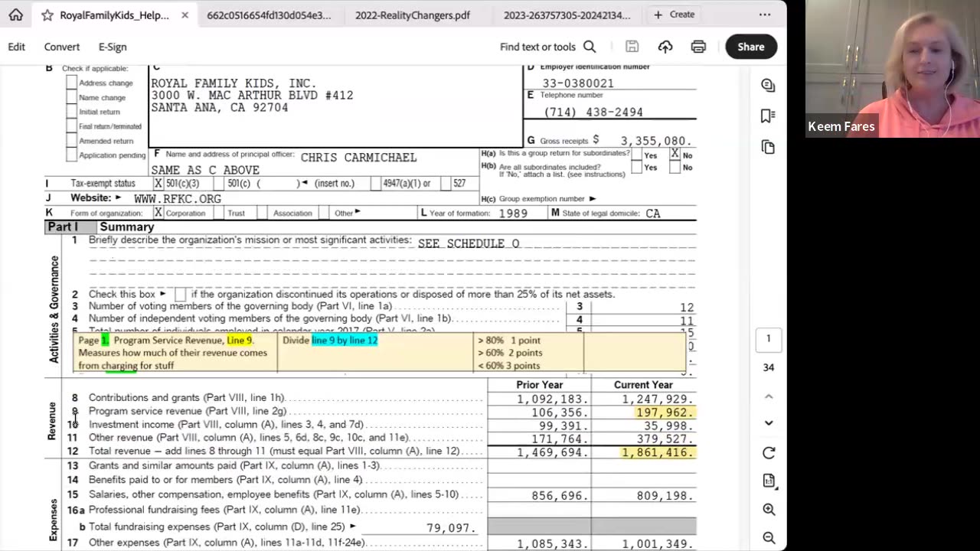This screenshot has height=551, width=980.
Task: Toggle the H(a) group return No checkbox
Action: click(x=675, y=154)
